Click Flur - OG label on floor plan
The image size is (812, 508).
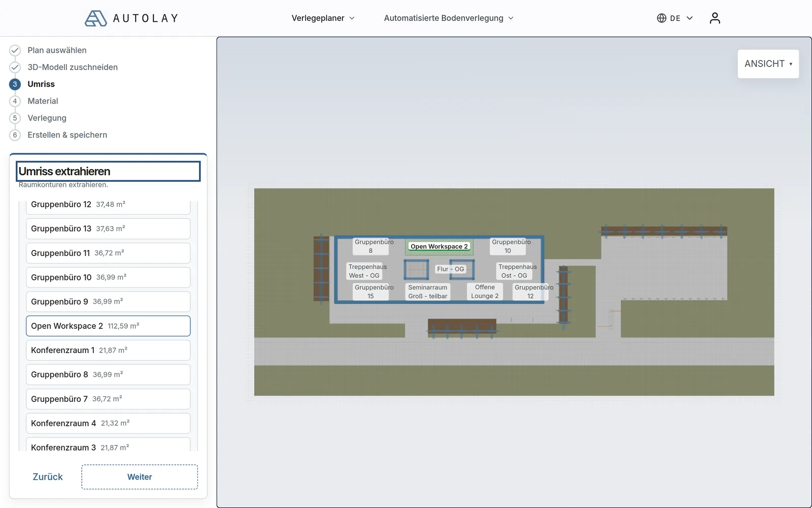(x=451, y=269)
